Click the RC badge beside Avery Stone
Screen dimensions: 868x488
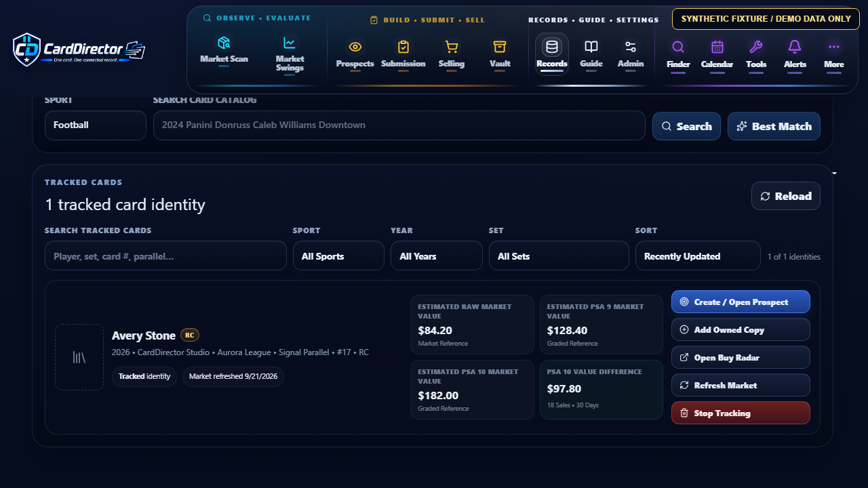point(190,335)
